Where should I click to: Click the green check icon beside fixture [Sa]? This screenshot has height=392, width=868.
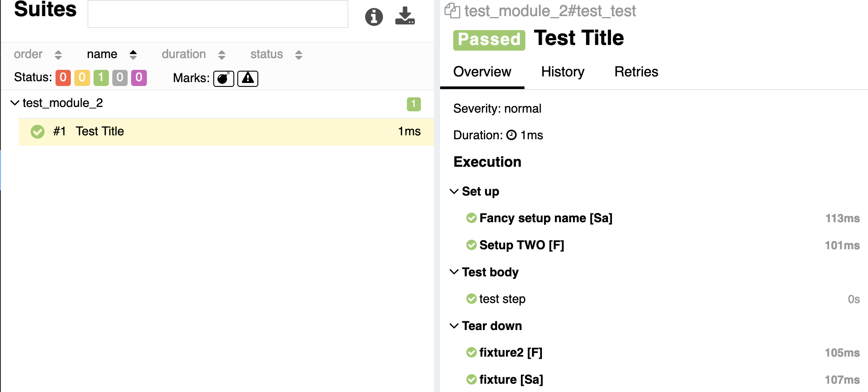pos(472,379)
